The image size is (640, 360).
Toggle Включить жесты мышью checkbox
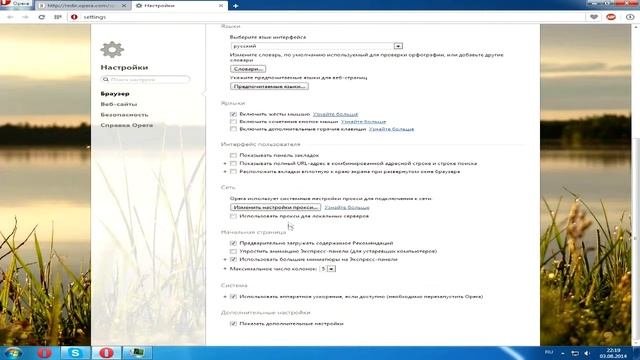pos(233,114)
